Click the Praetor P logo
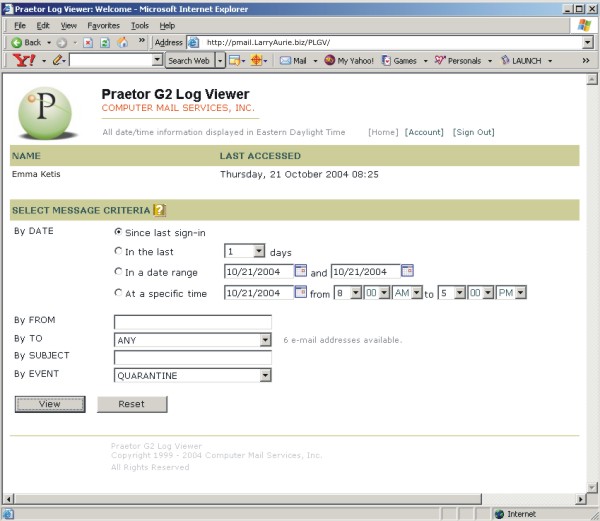The height and width of the screenshot is (521, 600). (46, 113)
